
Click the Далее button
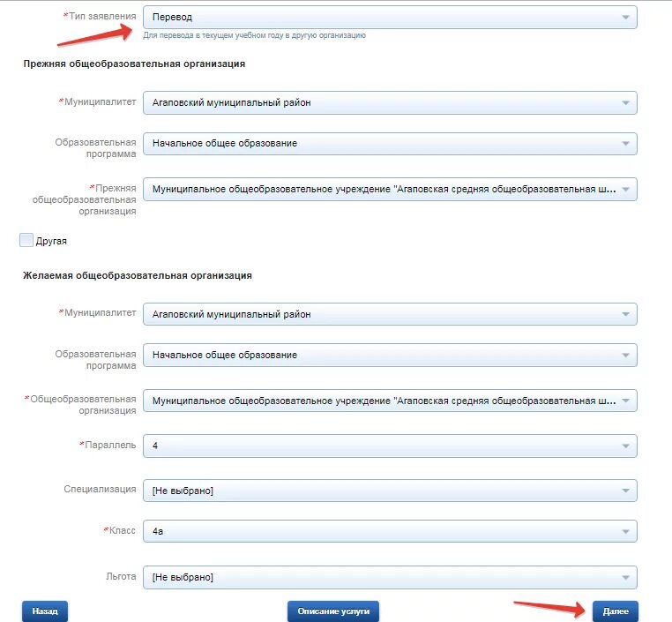click(616, 611)
